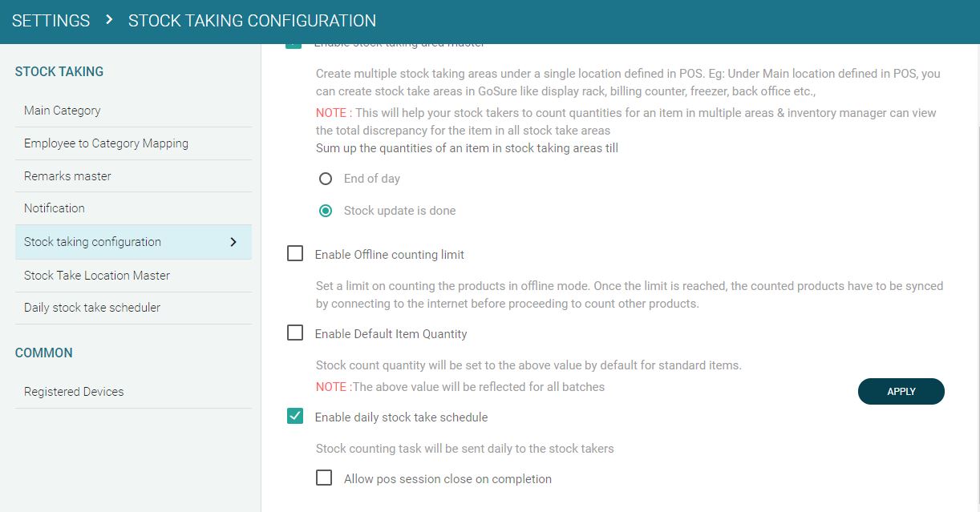Check Allow pos session close on completion
Image resolution: width=980 pixels, height=512 pixels.
point(324,478)
